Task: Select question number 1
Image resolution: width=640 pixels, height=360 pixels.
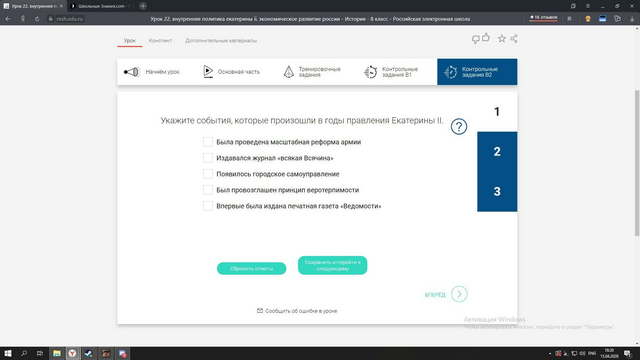Action: [x=497, y=112]
